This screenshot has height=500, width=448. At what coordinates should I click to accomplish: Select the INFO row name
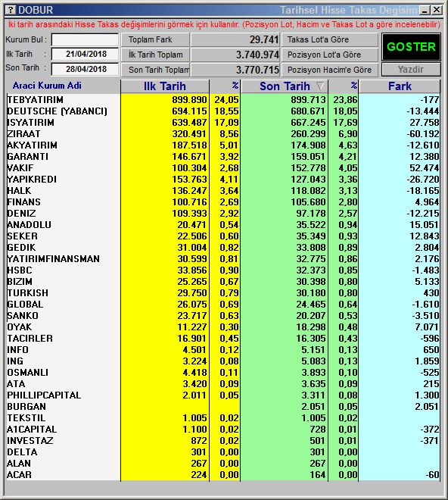(18, 350)
